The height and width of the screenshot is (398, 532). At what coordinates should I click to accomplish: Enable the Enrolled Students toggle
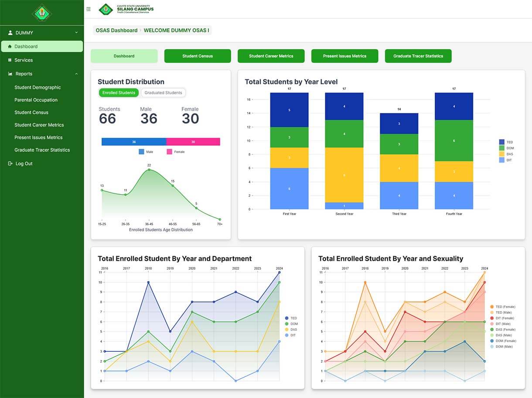pyautogui.click(x=119, y=93)
